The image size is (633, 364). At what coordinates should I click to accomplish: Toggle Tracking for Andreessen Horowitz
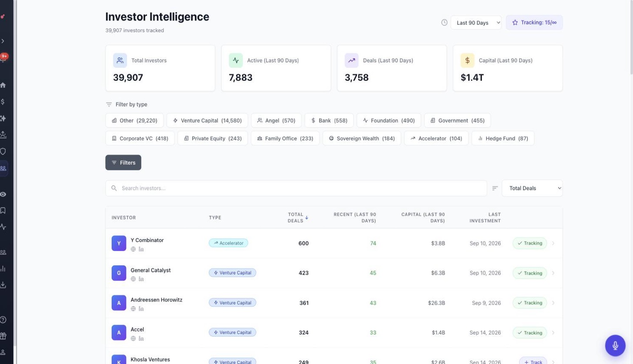pyautogui.click(x=530, y=303)
